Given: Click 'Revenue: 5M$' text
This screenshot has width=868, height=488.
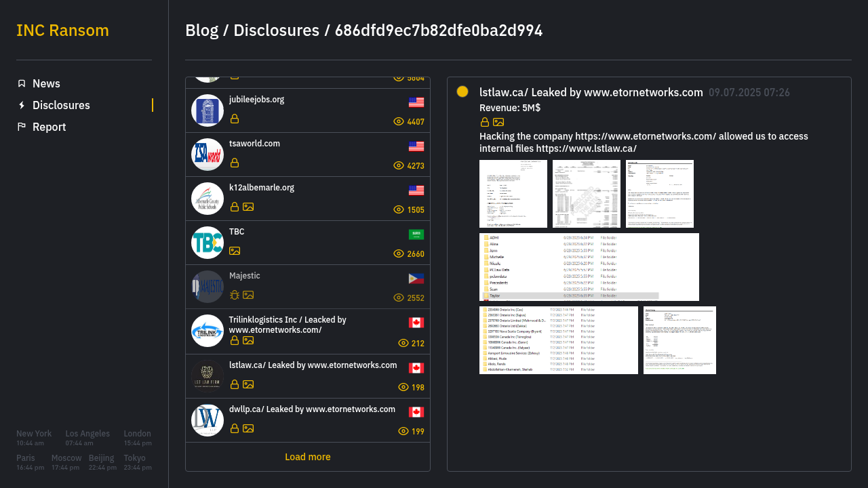Looking at the screenshot, I should (x=510, y=108).
